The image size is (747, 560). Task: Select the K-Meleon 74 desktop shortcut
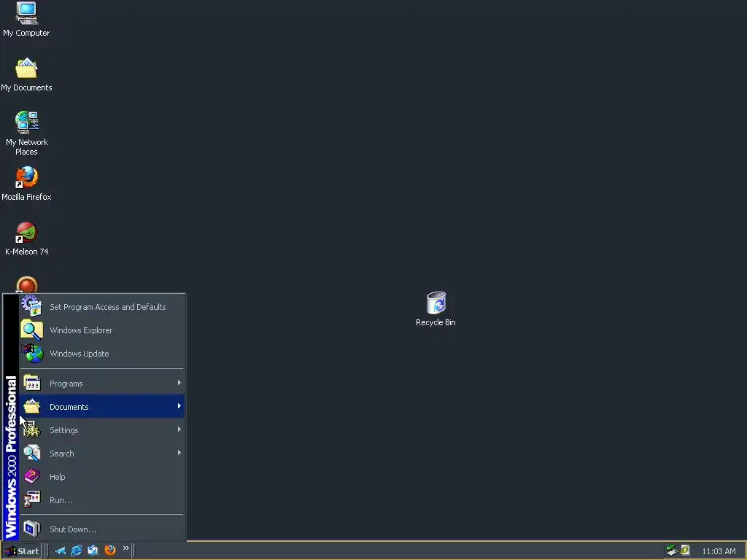(x=27, y=238)
